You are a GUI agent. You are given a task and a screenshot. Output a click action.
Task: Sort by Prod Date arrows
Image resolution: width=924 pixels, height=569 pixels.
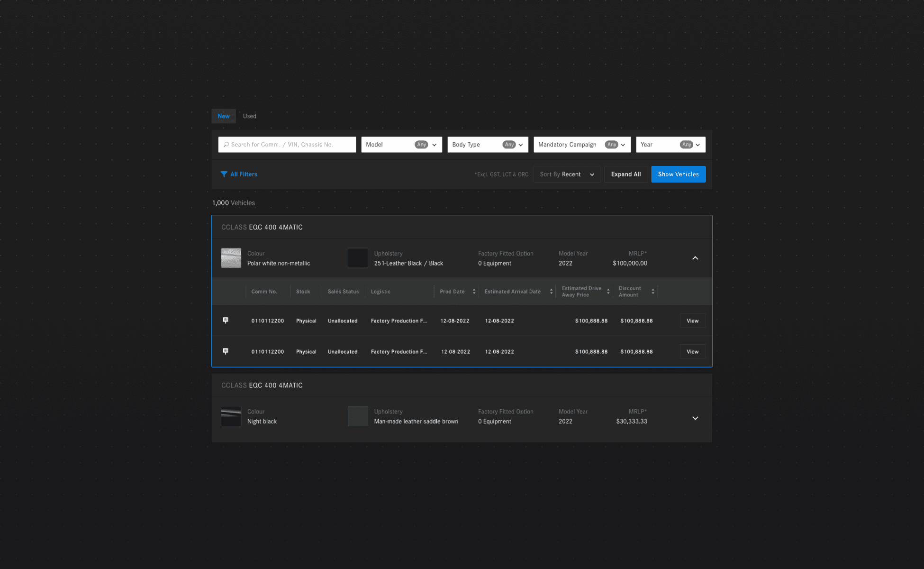[x=474, y=292]
